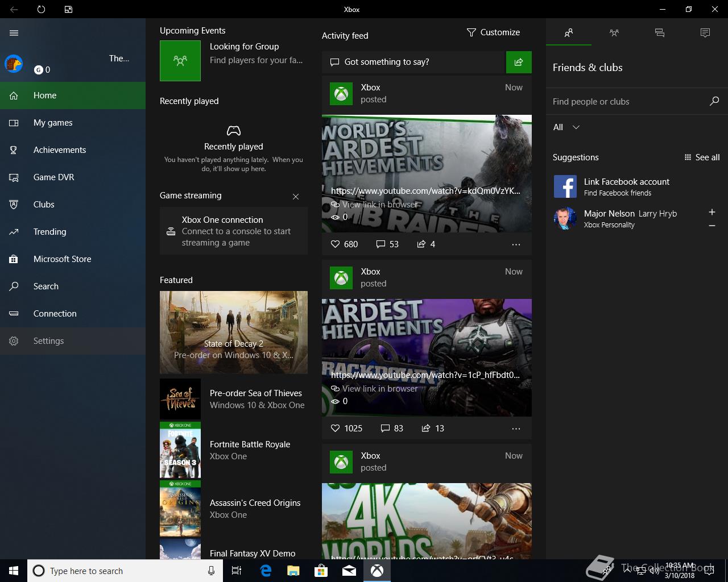Go to Home in the sidebar
The image size is (728, 582).
(73, 95)
